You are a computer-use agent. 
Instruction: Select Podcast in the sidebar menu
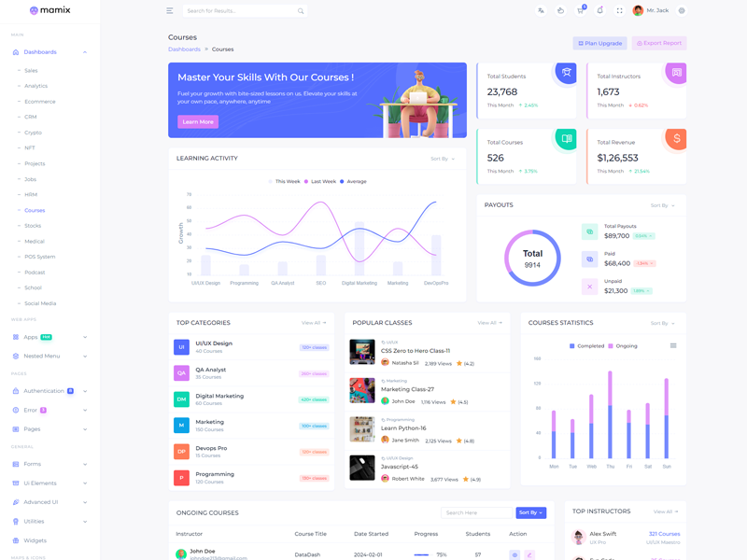click(x=35, y=273)
